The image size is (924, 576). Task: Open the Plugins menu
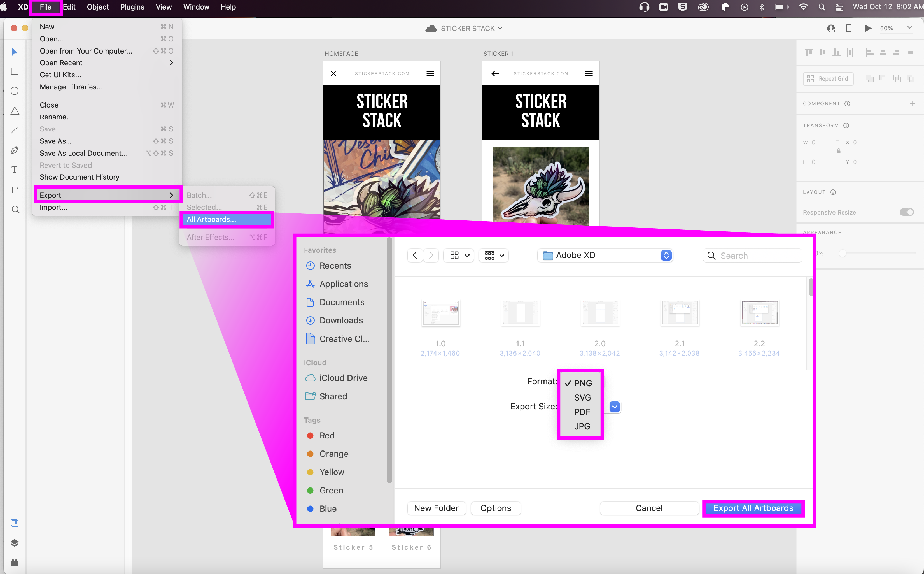point(132,7)
